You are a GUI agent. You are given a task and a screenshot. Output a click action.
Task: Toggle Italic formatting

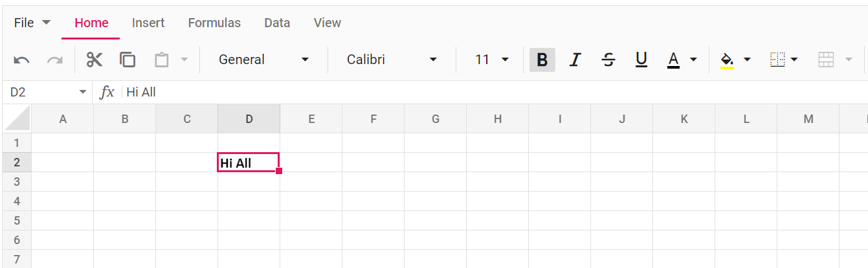[575, 60]
